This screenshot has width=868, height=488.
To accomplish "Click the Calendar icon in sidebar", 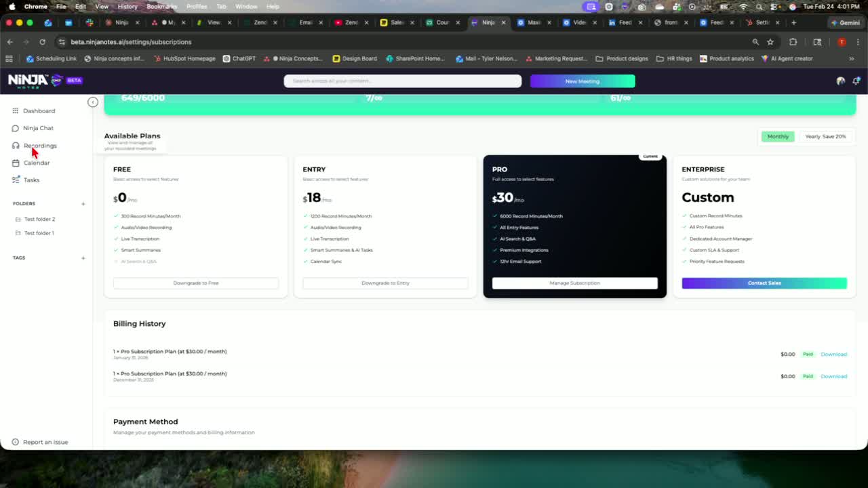I will tap(16, 163).
